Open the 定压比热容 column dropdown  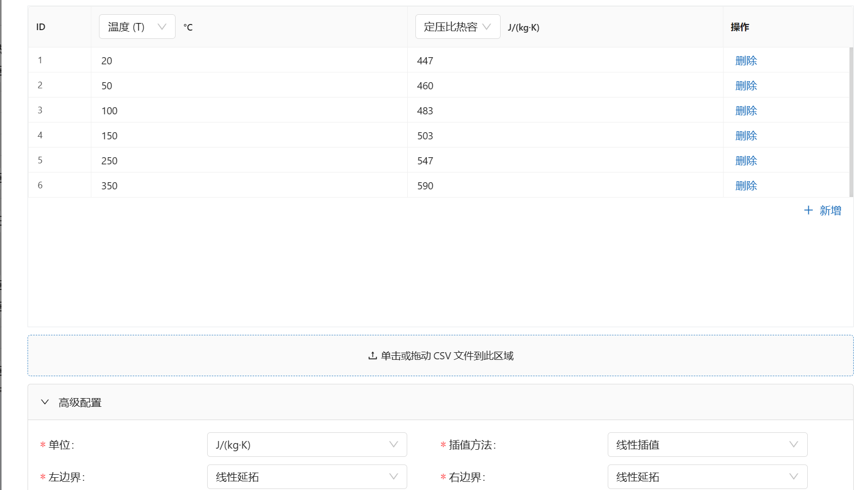tap(458, 27)
